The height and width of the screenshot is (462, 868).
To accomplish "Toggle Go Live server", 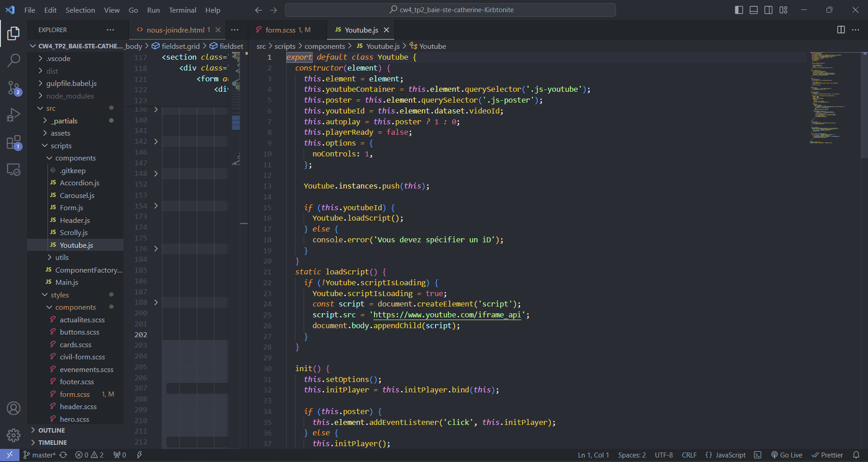I will tap(787, 455).
